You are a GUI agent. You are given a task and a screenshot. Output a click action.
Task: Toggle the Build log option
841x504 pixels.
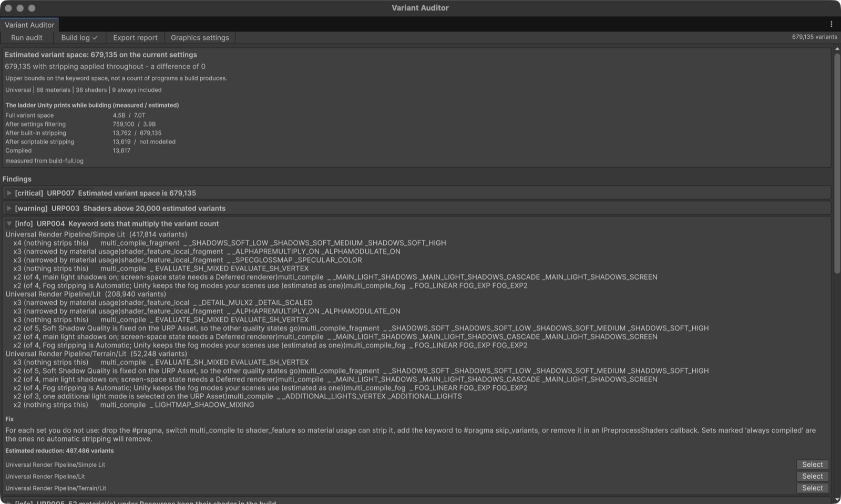[79, 38]
